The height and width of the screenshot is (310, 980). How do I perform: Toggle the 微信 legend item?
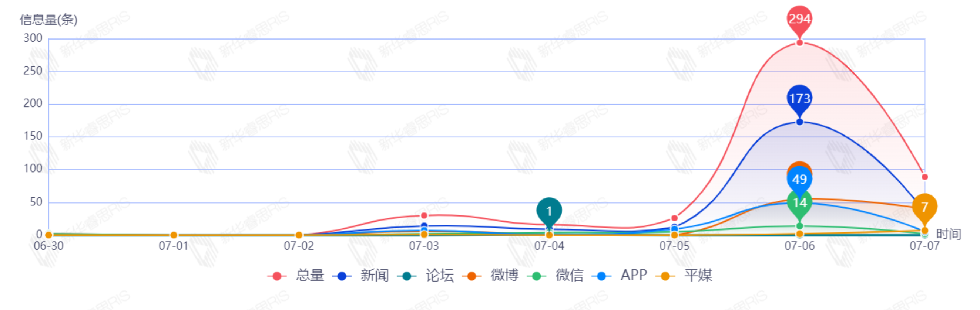556,275
